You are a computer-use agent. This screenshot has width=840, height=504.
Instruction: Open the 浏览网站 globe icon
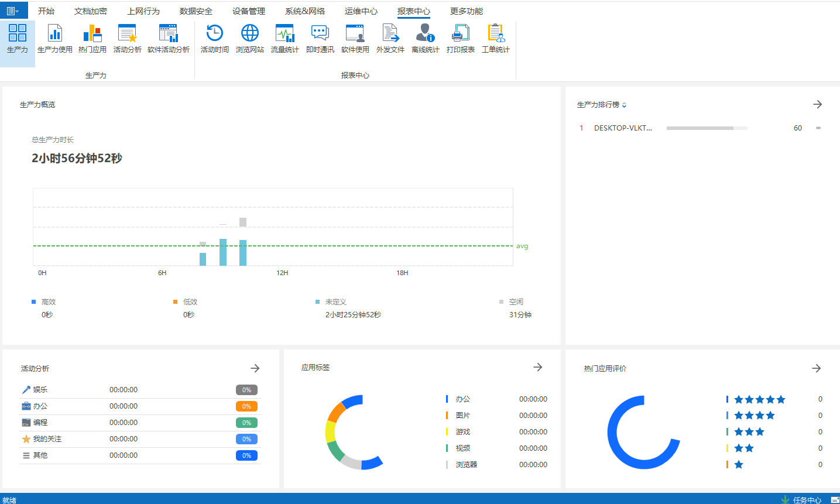click(250, 39)
